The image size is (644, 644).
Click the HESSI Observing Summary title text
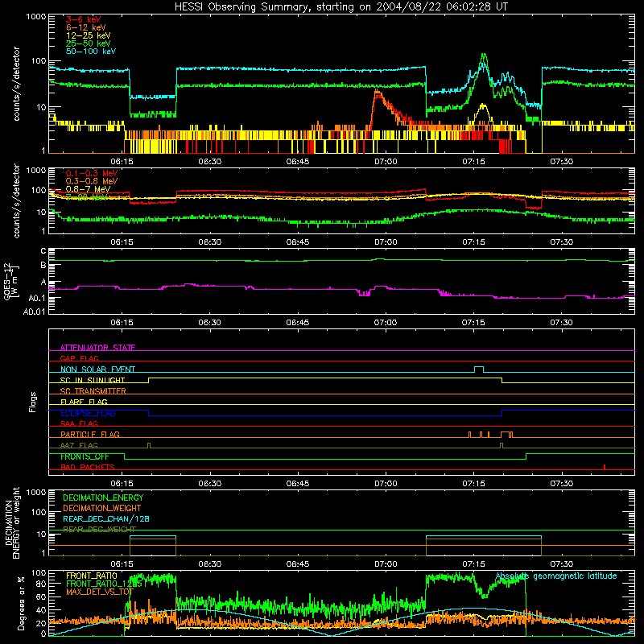pyautogui.click(x=341, y=7)
